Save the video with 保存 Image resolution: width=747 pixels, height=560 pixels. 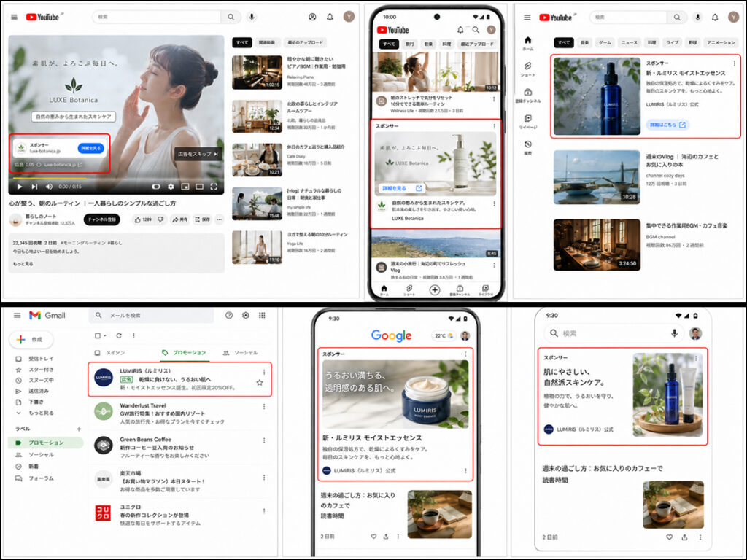[x=203, y=219]
